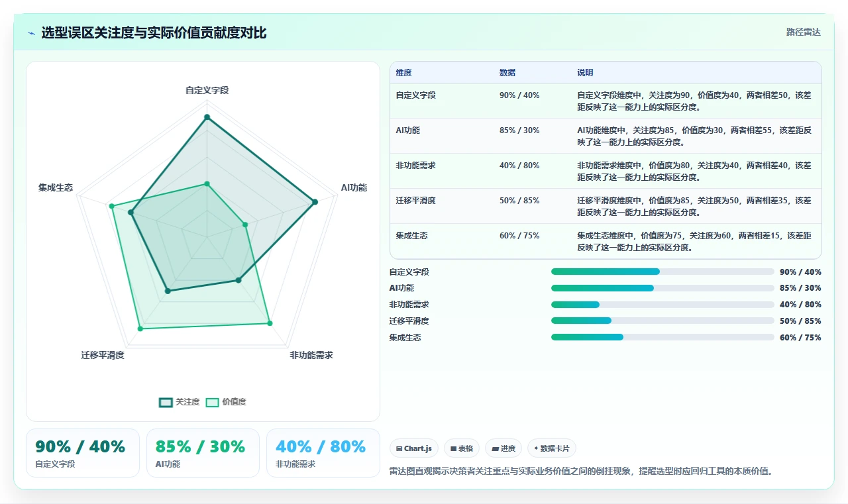The width and height of the screenshot is (848, 504).
Task: Toggle the 价值度 legend entry
Action: click(226, 402)
